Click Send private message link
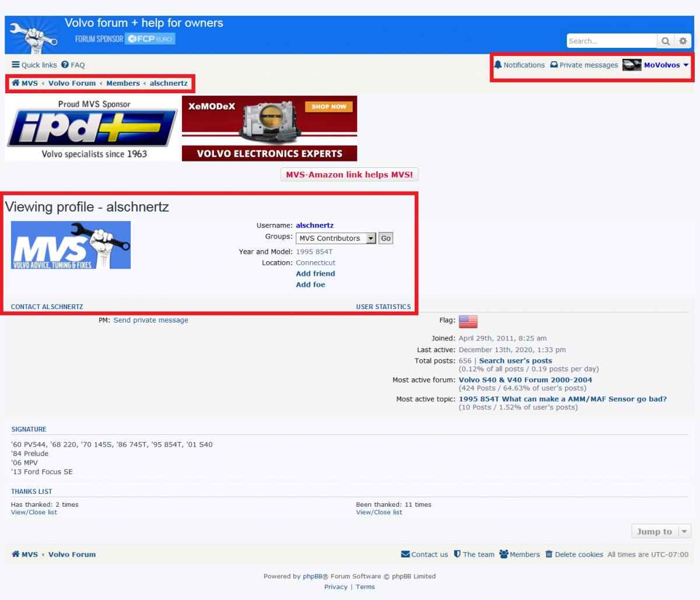This screenshot has width=700, height=600. [x=150, y=320]
